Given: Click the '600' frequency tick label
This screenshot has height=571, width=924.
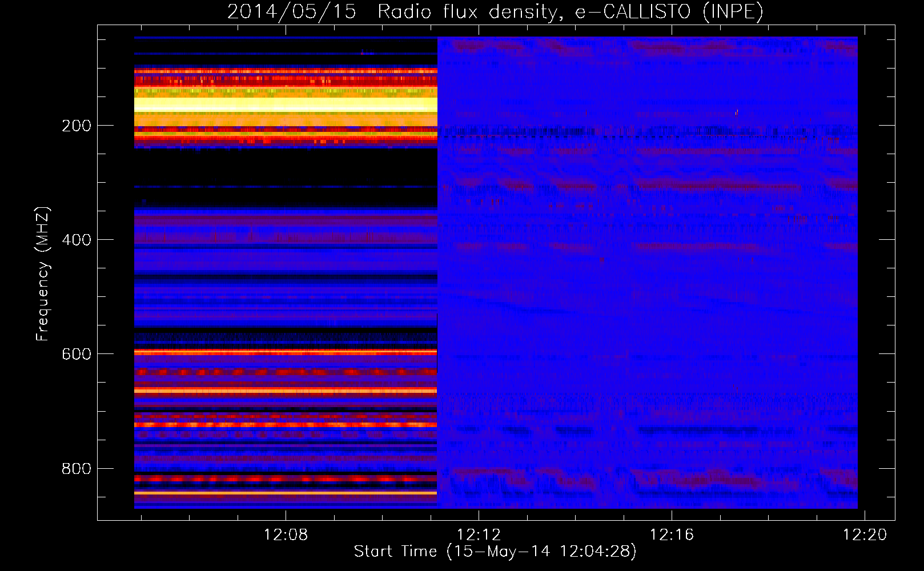Looking at the screenshot, I should point(77,354).
